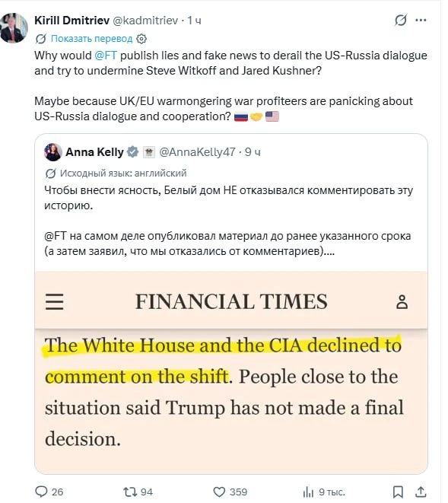
Task: Click the affiliation badge next to Anna Kelly
Action: 148,151
